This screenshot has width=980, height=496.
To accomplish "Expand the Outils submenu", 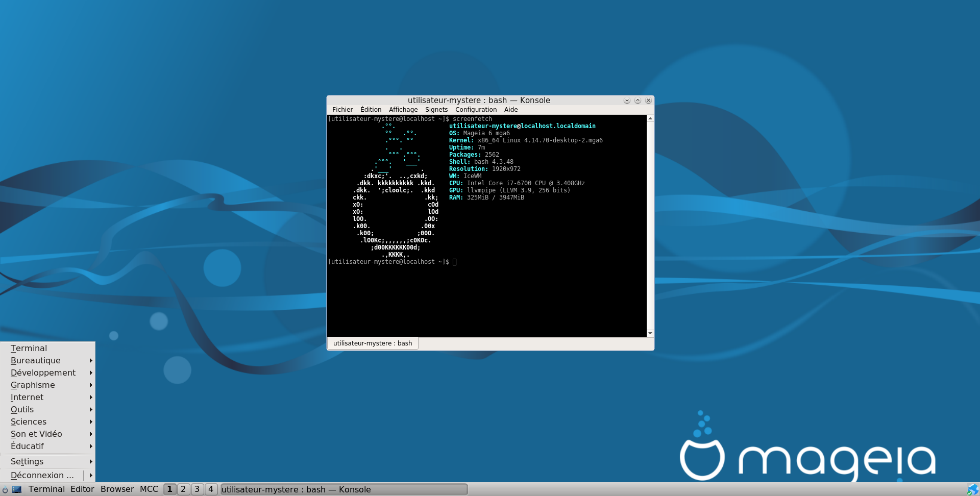I will (x=48, y=409).
